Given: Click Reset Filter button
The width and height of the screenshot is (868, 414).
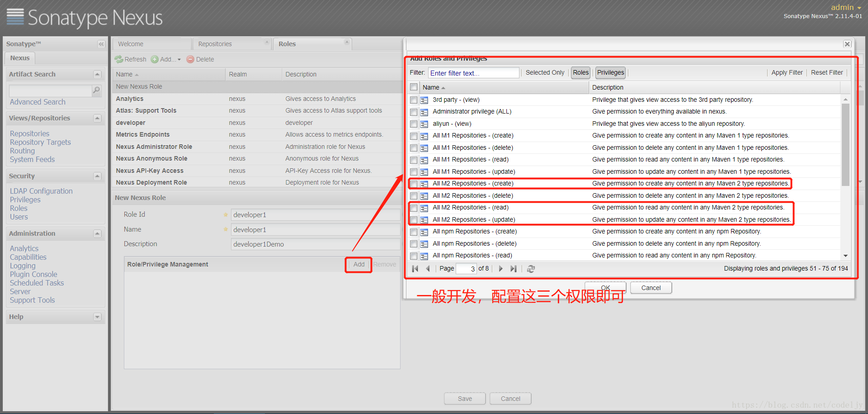Looking at the screenshot, I should [827, 72].
